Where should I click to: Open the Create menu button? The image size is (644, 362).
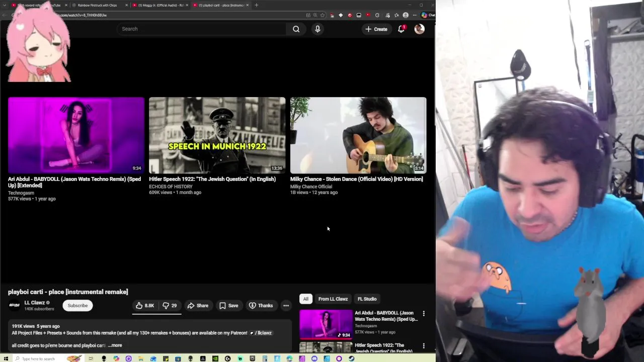coord(376,29)
